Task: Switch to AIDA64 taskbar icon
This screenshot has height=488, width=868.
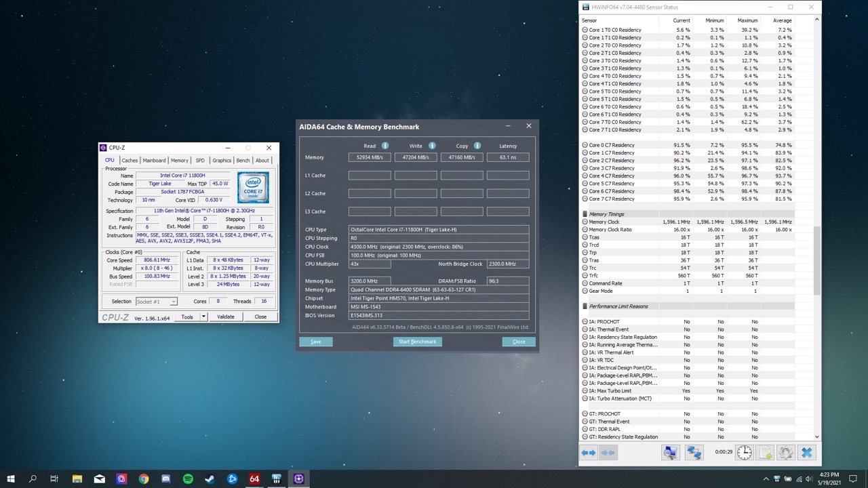Action: (x=254, y=479)
